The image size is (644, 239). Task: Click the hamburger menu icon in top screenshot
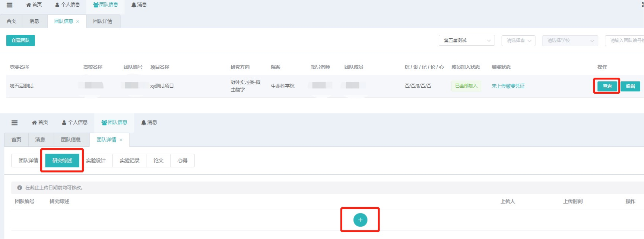[x=10, y=5]
